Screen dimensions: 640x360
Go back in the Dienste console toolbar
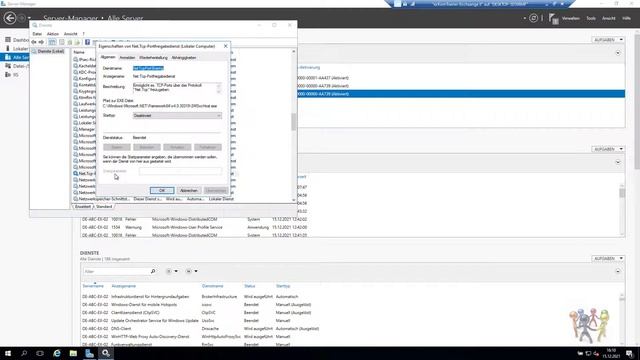coord(34,42)
